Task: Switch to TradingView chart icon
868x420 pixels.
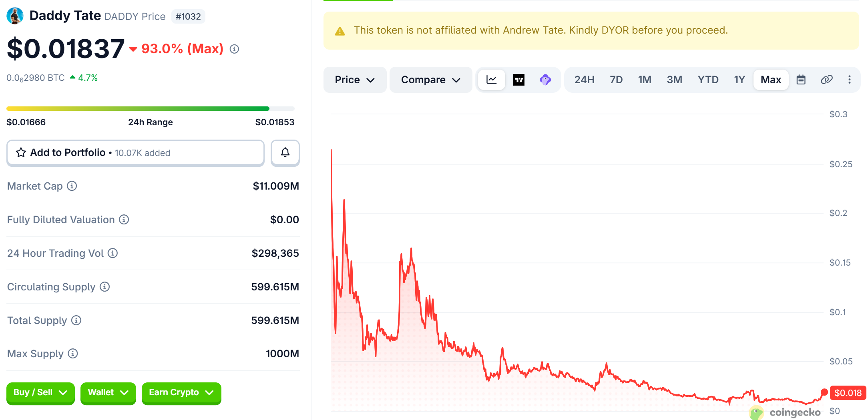Action: point(519,80)
